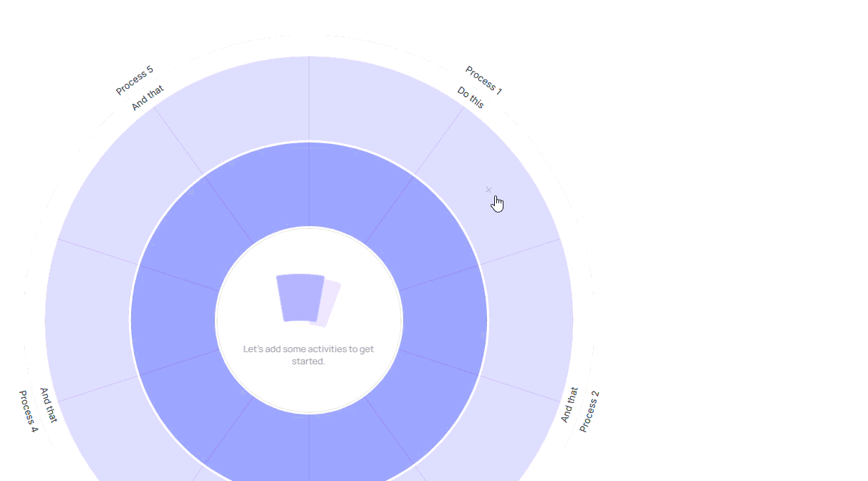The image size is (868, 481).
Task: Select the "Process 1" label
Action: pos(483,80)
